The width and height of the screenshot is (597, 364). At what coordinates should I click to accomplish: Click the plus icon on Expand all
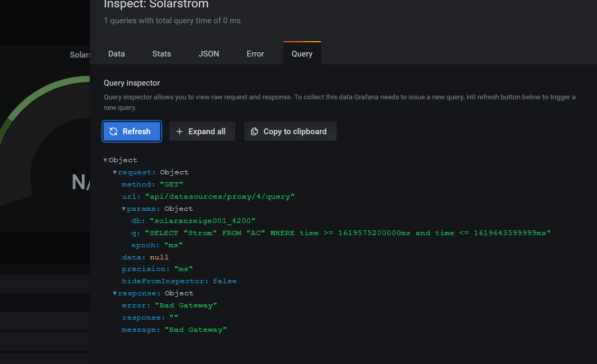point(180,132)
